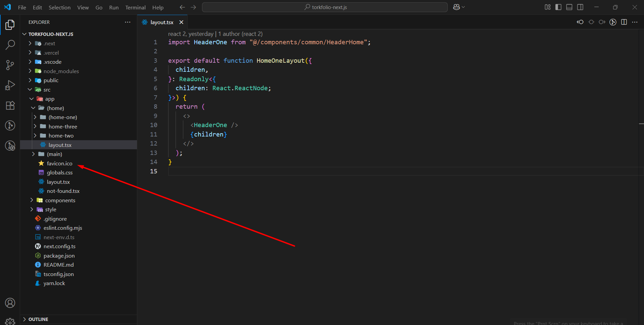Place cursor on line number 15
Image resolution: width=644 pixels, height=325 pixels.
(154, 171)
